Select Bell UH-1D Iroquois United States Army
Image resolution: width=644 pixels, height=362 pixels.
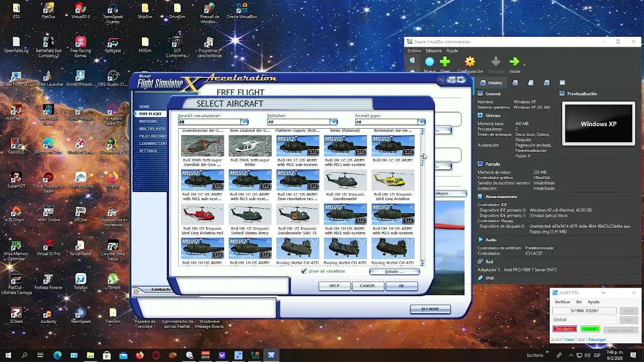pyautogui.click(x=250, y=215)
